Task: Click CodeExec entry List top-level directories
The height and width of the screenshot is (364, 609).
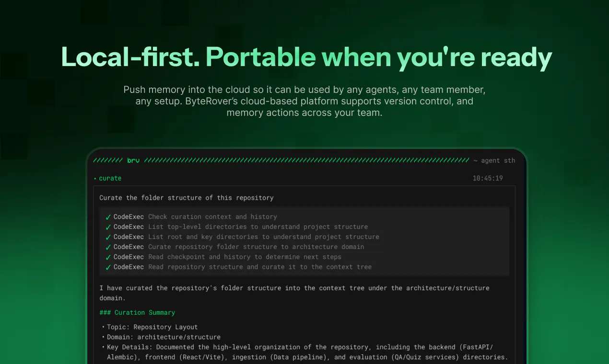Action: pos(241,227)
